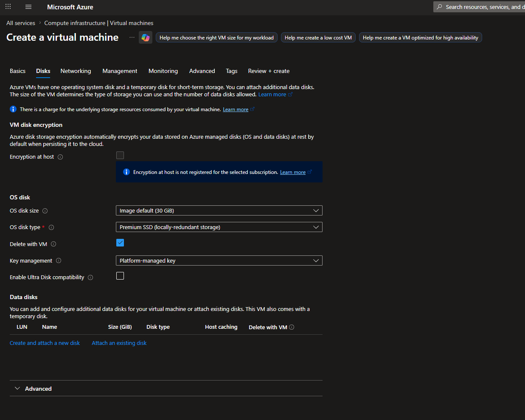
Task: Open the Azure apps grid launcher
Action: [8, 7]
